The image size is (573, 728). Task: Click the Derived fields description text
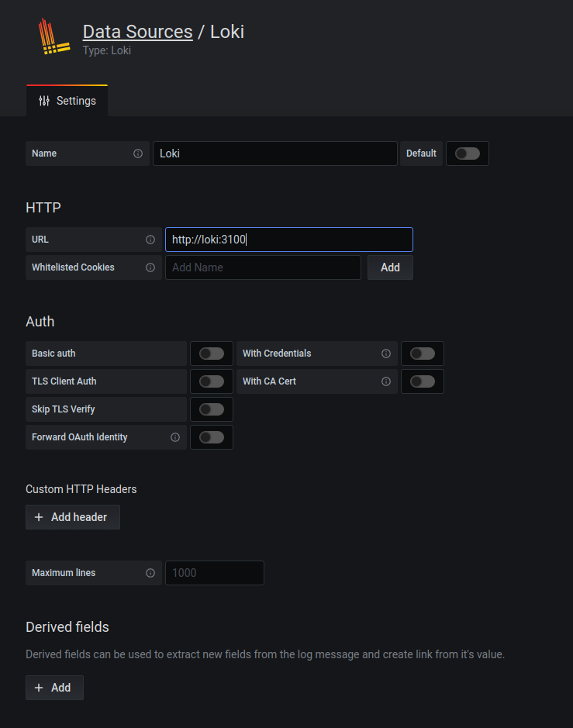click(265, 654)
